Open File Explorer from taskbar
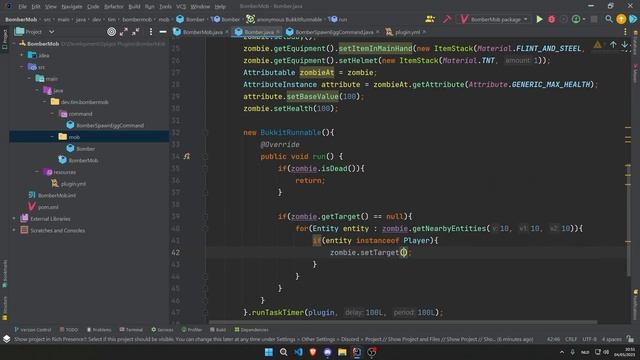 click(x=342, y=352)
